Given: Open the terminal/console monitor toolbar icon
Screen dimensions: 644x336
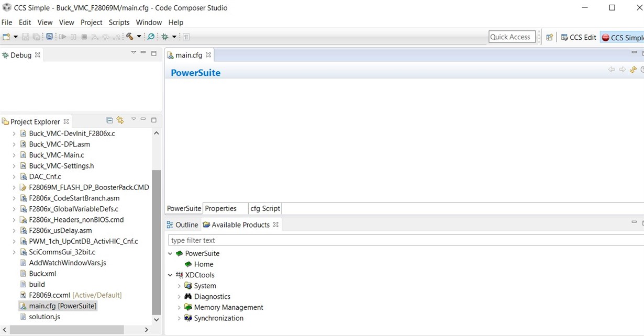Looking at the screenshot, I should pos(49,37).
